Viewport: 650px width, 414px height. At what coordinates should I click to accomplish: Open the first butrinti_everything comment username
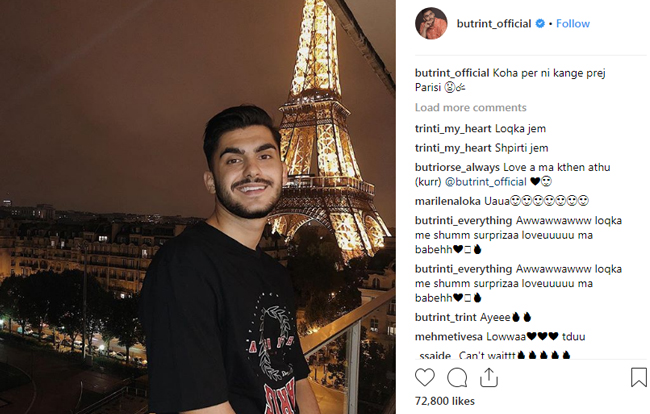[x=463, y=220]
